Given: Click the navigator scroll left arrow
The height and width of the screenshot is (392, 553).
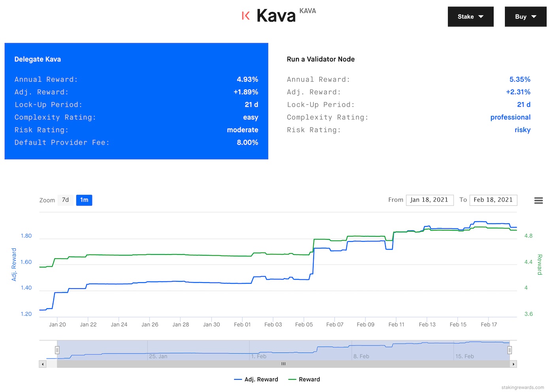Looking at the screenshot, I should pos(43,364).
